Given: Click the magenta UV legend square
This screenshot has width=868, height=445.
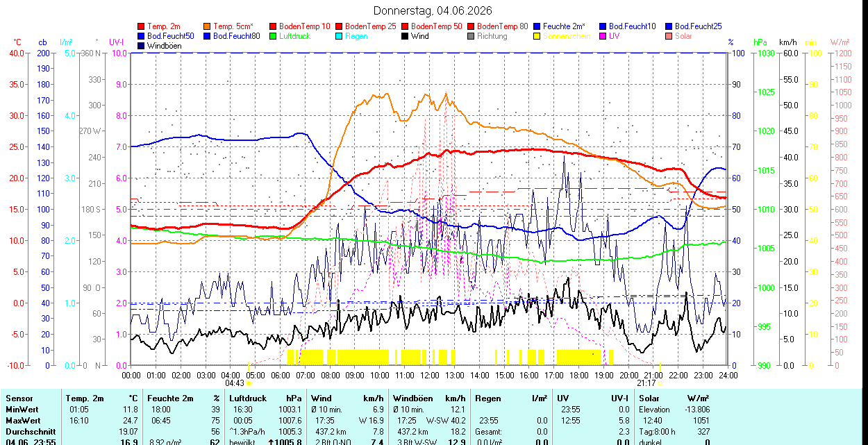Looking at the screenshot, I should pyautogui.click(x=603, y=36).
